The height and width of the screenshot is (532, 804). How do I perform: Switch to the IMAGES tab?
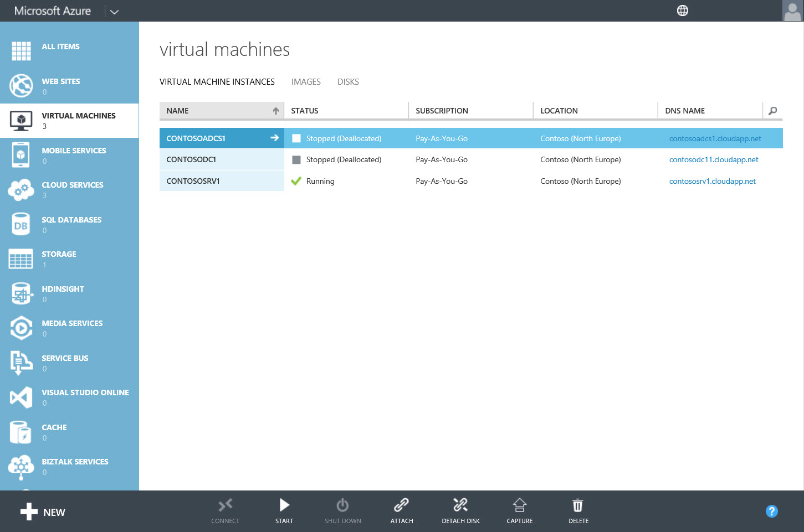point(306,82)
